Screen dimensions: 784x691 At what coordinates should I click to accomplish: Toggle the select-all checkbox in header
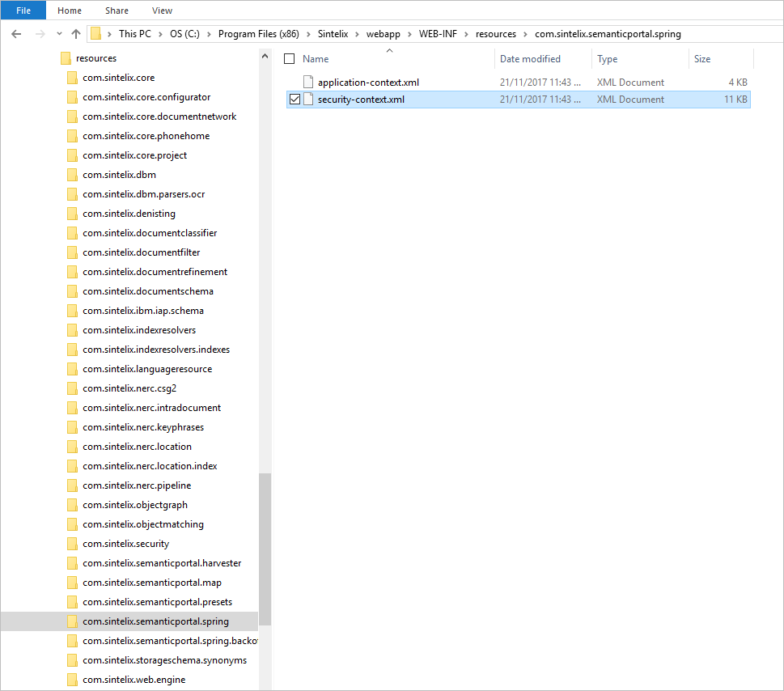pos(290,59)
